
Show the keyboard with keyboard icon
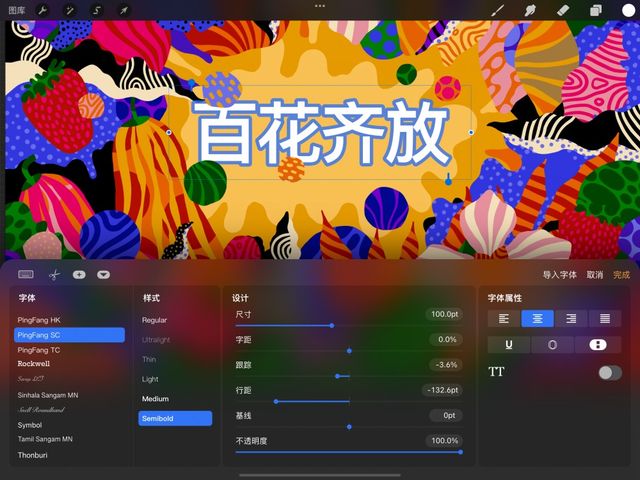coord(26,274)
